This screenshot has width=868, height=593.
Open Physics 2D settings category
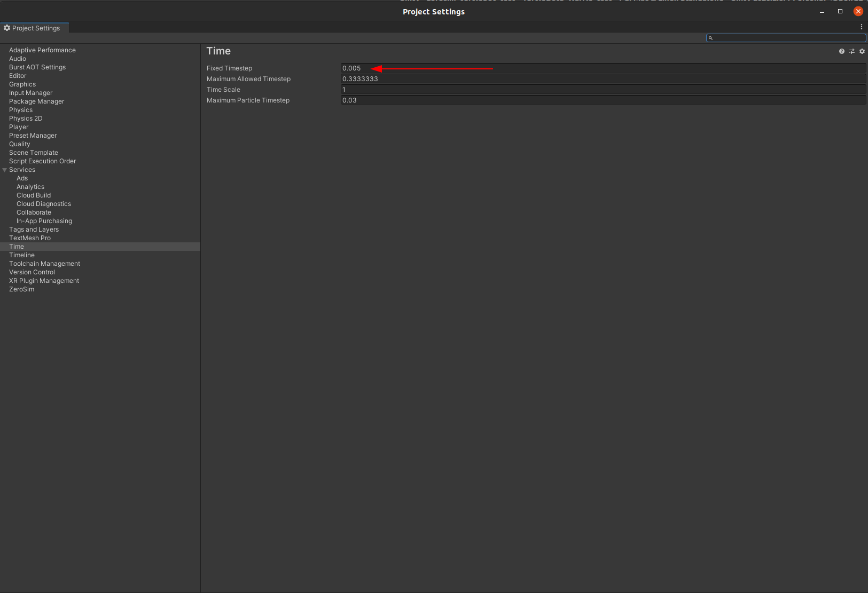pyautogui.click(x=26, y=118)
